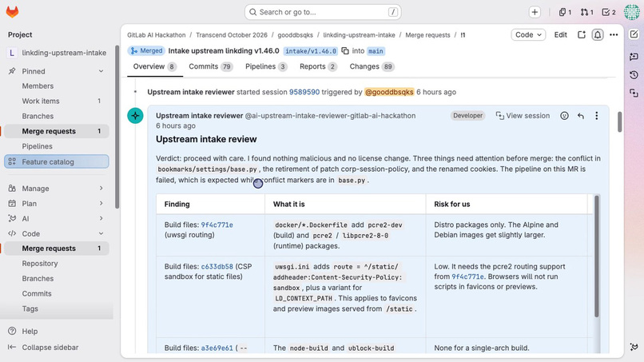
Task: Open commit c633db58 link
Action: click(217, 266)
